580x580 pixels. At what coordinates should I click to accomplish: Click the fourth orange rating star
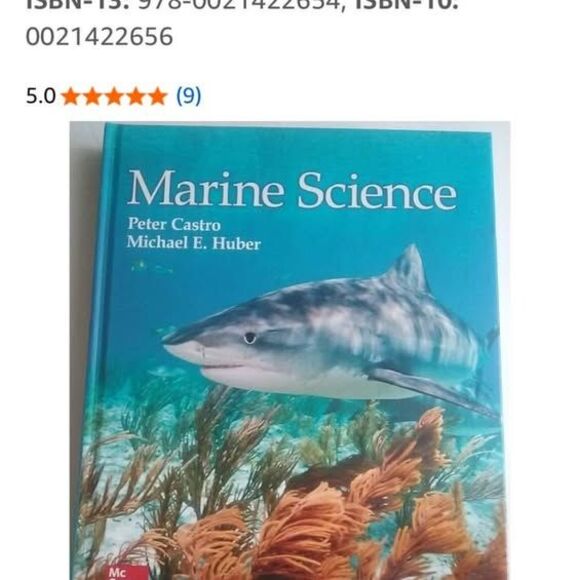[x=136, y=97]
